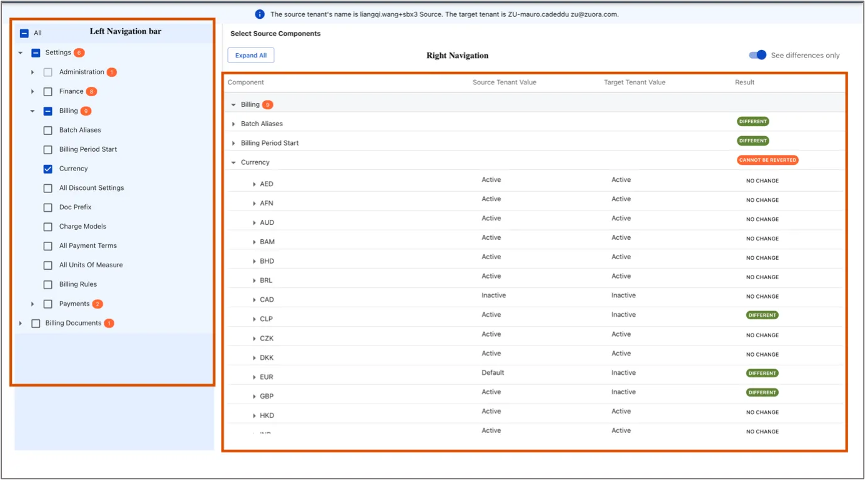
Task: Uncheck the Currency checkbox
Action: pos(48,169)
